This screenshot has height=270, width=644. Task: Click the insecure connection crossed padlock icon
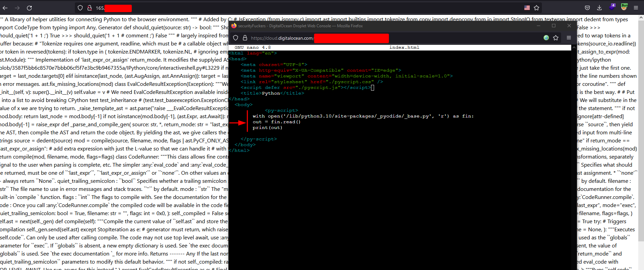pos(90,8)
